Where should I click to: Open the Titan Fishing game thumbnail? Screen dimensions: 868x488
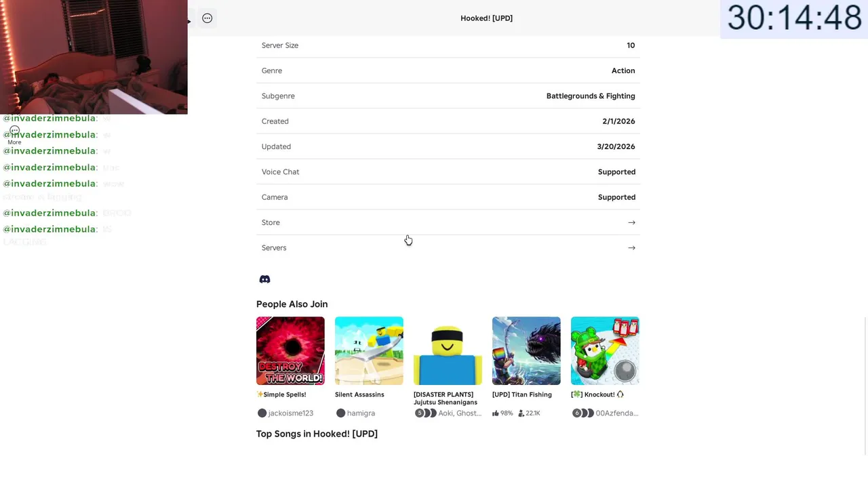(526, 350)
